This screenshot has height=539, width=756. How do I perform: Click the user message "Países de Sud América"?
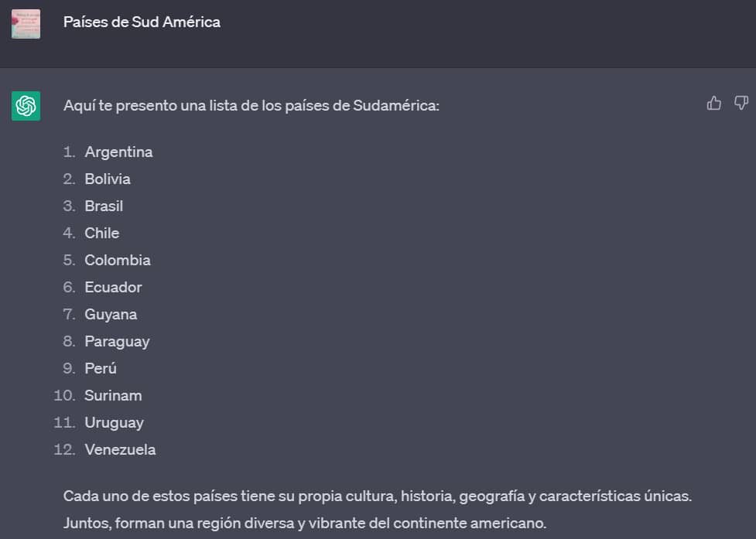pyautogui.click(x=142, y=22)
